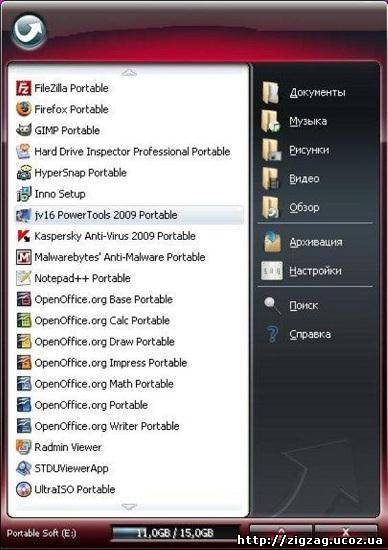
Task: Launch OpenOffice.org Portable entry
Action: point(129,405)
